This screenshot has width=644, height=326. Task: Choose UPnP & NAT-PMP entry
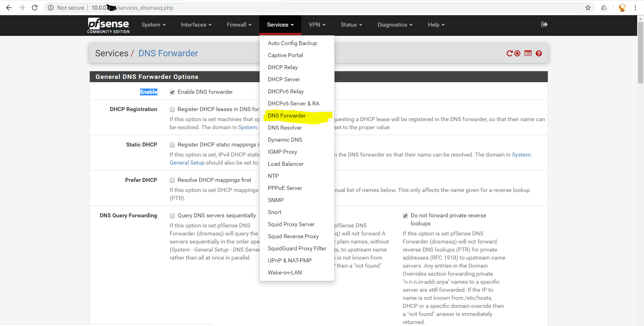point(297,260)
